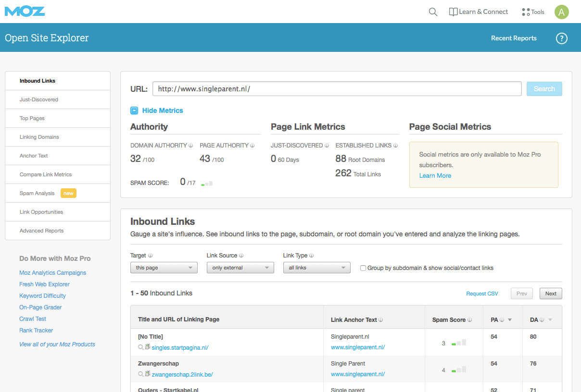Click the Moz logo

(25, 11)
